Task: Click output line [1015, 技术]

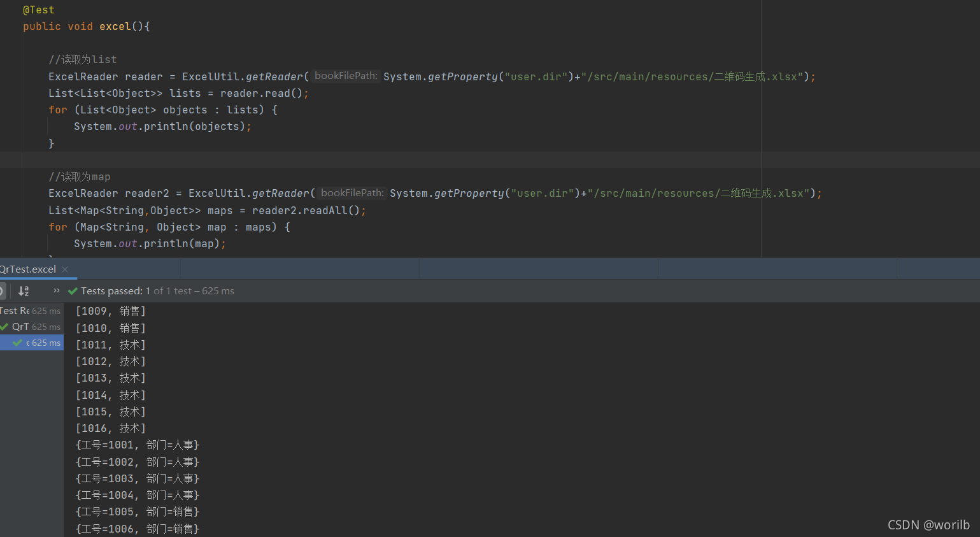Action: click(111, 412)
